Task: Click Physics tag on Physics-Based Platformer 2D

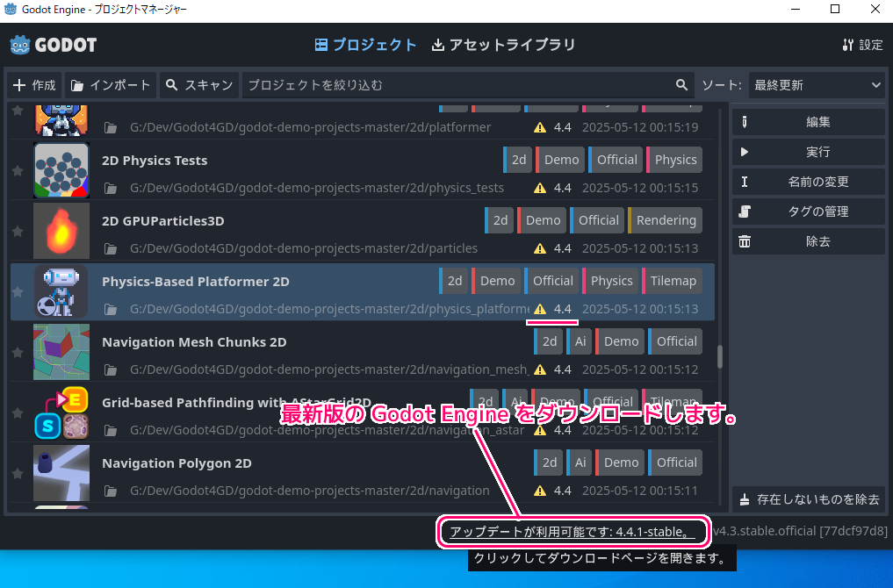Action: point(610,281)
